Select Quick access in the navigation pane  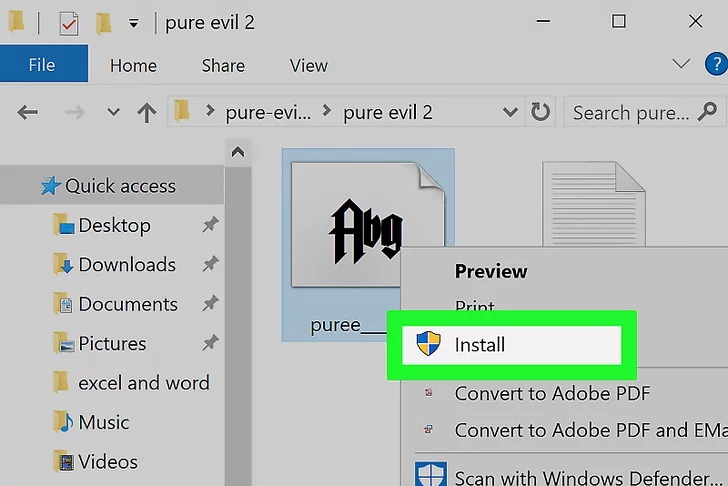[120, 186]
